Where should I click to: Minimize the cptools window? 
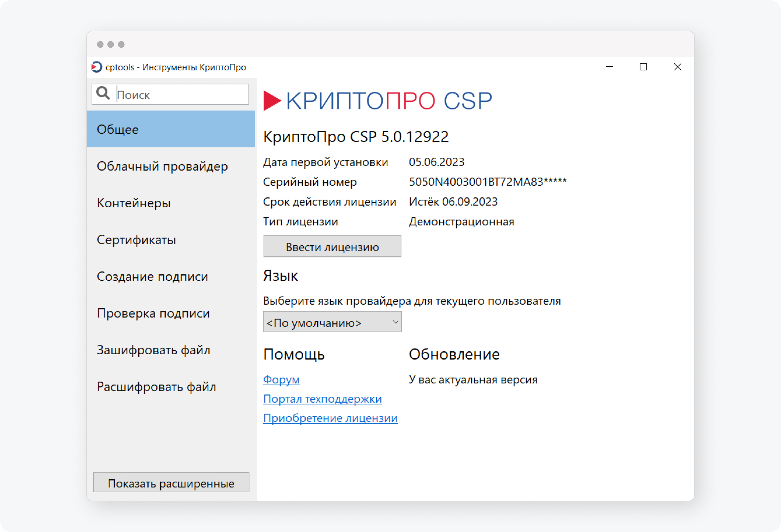click(609, 67)
